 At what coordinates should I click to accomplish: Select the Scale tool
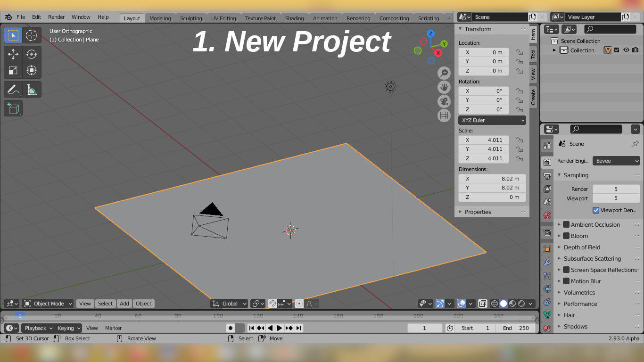(13, 71)
